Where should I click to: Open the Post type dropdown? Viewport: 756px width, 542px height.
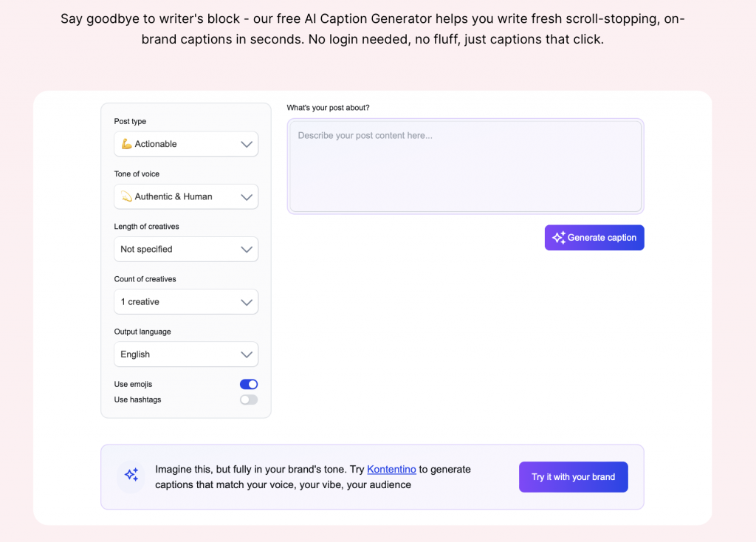pyautogui.click(x=185, y=144)
